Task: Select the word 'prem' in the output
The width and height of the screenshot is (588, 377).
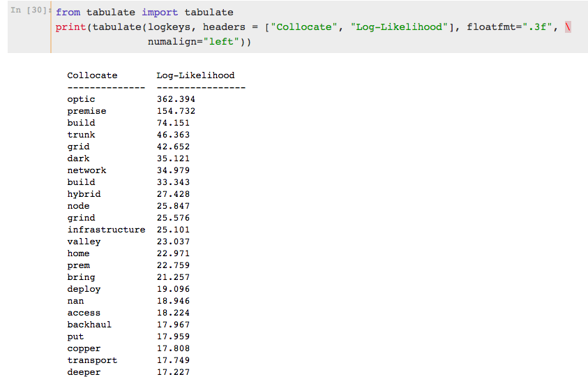Action: pyautogui.click(x=78, y=266)
